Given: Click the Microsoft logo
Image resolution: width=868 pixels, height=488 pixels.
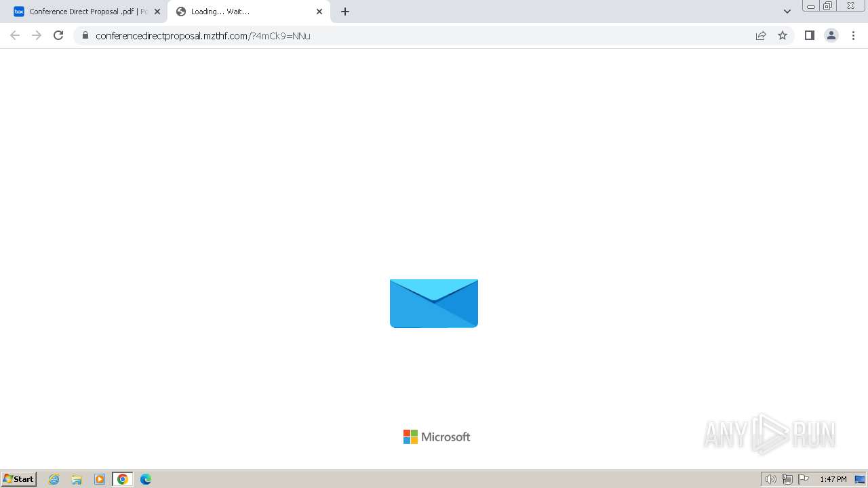Looking at the screenshot, I should pos(437,437).
